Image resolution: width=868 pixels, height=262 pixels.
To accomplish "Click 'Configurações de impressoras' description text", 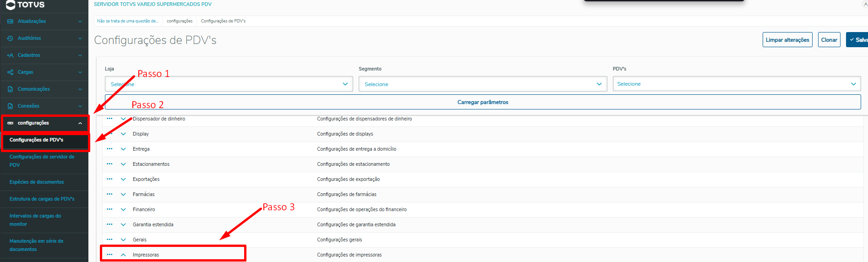I will coord(349,255).
